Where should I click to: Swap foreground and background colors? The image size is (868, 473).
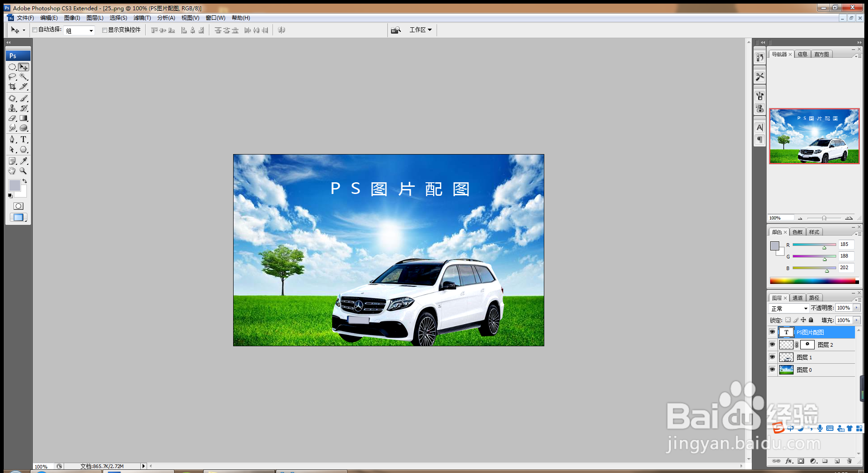(25, 181)
